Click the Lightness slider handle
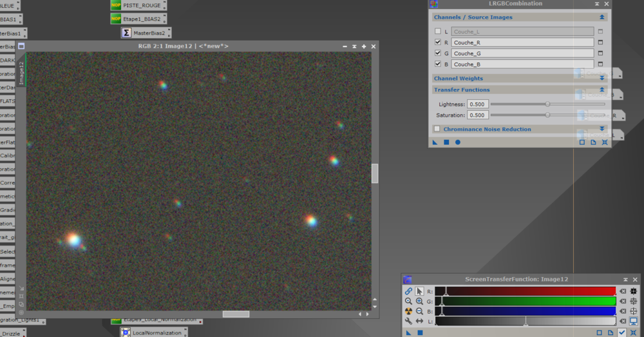This screenshot has height=337, width=644. pyautogui.click(x=547, y=104)
